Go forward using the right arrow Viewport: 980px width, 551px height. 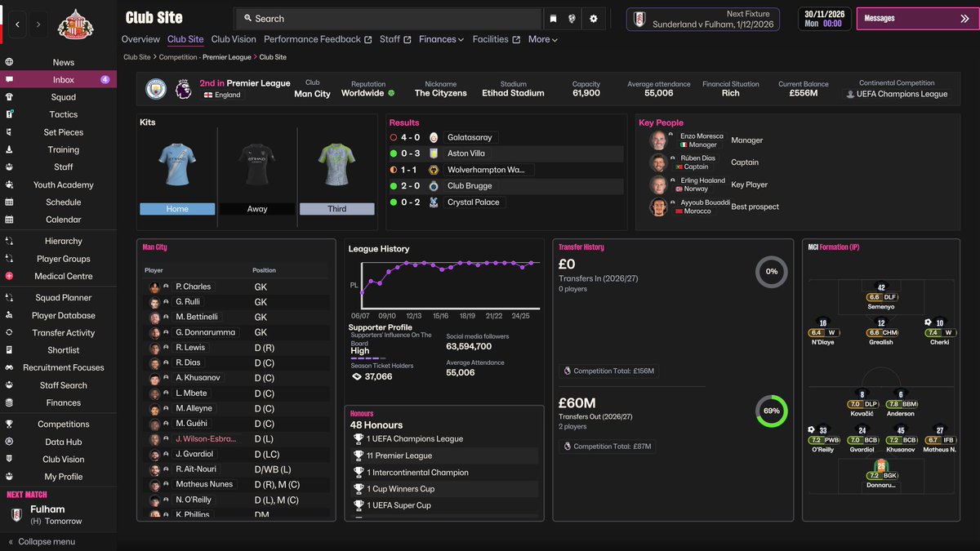pos(38,25)
